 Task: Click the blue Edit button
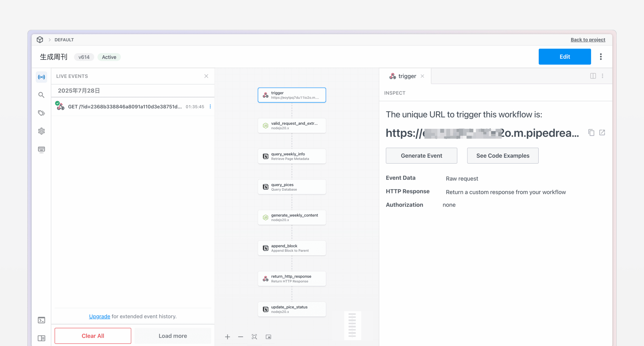click(x=564, y=57)
